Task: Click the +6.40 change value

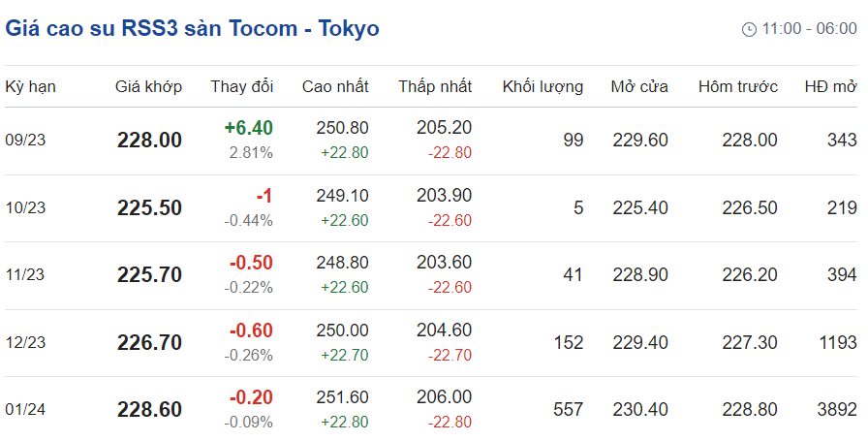Action: [248, 128]
